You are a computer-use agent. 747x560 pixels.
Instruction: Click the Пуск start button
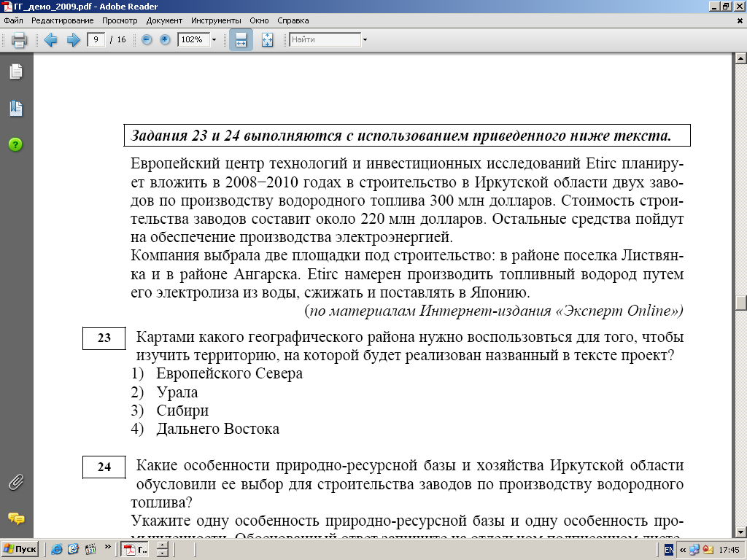click(20, 549)
